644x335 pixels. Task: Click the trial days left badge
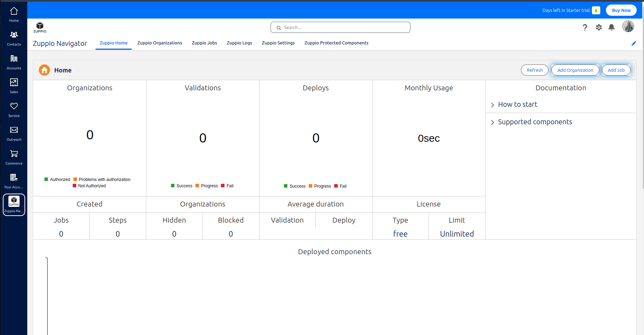coord(596,11)
